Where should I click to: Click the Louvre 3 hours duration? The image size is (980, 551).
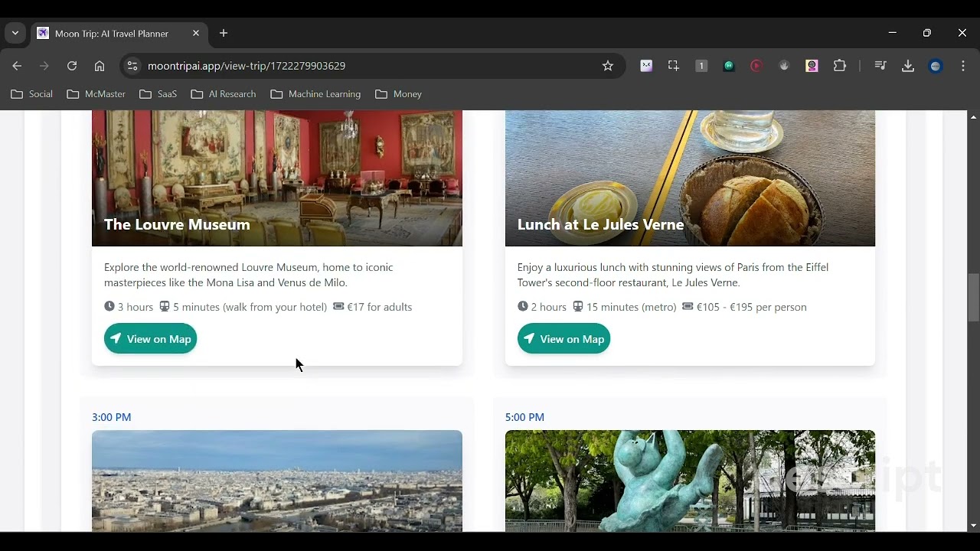click(x=129, y=307)
